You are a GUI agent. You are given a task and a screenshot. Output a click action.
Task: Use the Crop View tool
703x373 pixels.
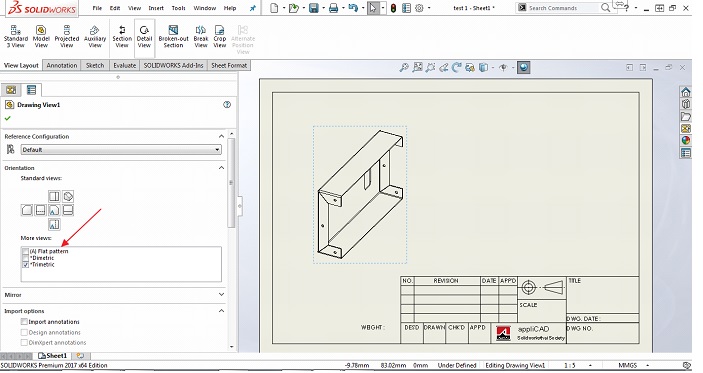click(x=219, y=36)
